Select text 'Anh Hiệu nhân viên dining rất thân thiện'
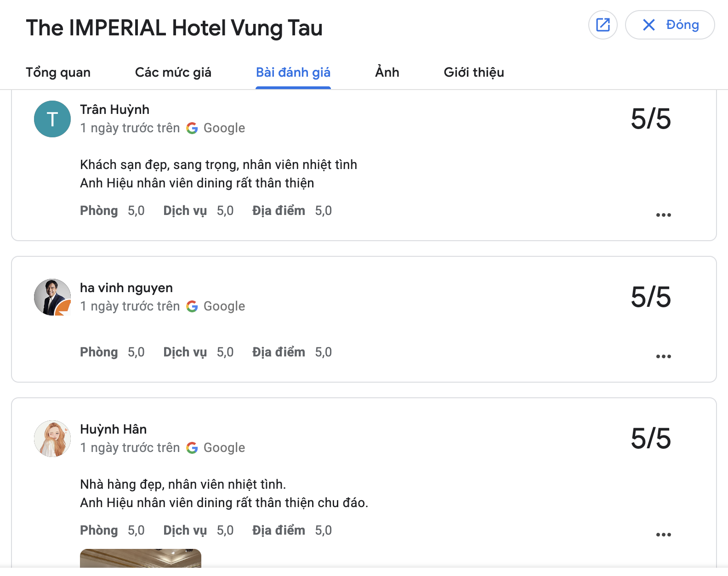Viewport: 728px width, 576px height. 197,183
